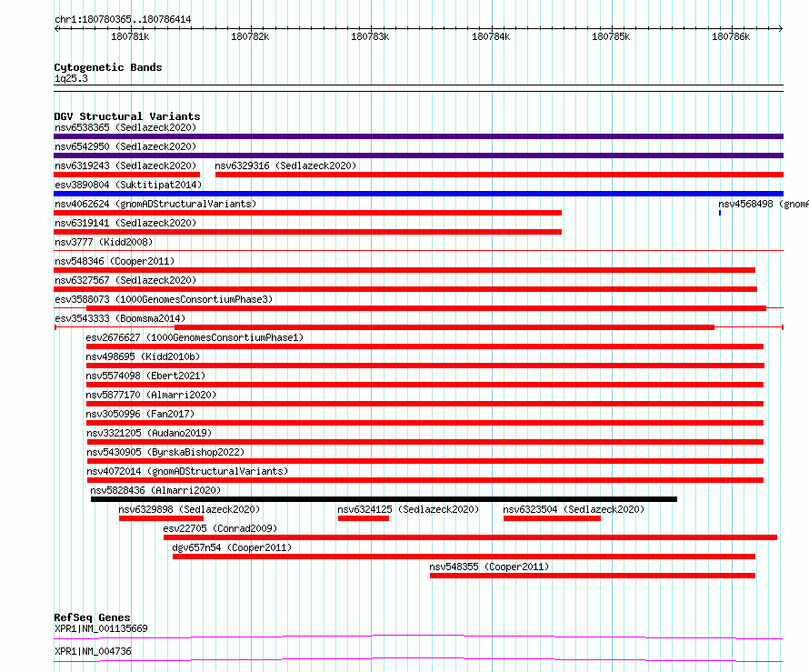Click the chr1:180780365..180786414 coordinates text

[x=123, y=19]
